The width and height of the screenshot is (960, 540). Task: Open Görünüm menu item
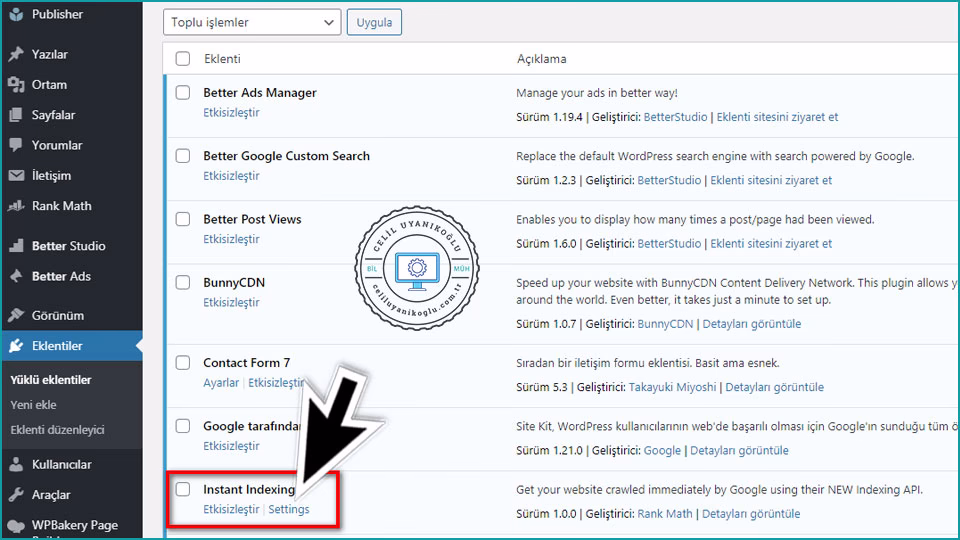click(58, 315)
